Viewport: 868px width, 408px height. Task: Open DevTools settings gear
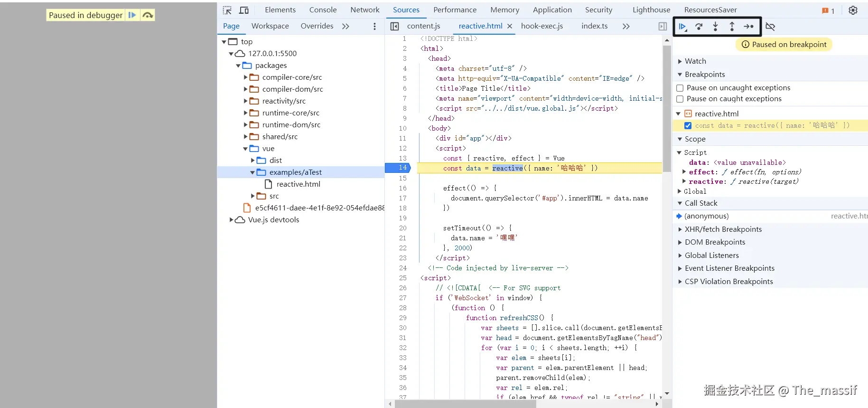853,10
